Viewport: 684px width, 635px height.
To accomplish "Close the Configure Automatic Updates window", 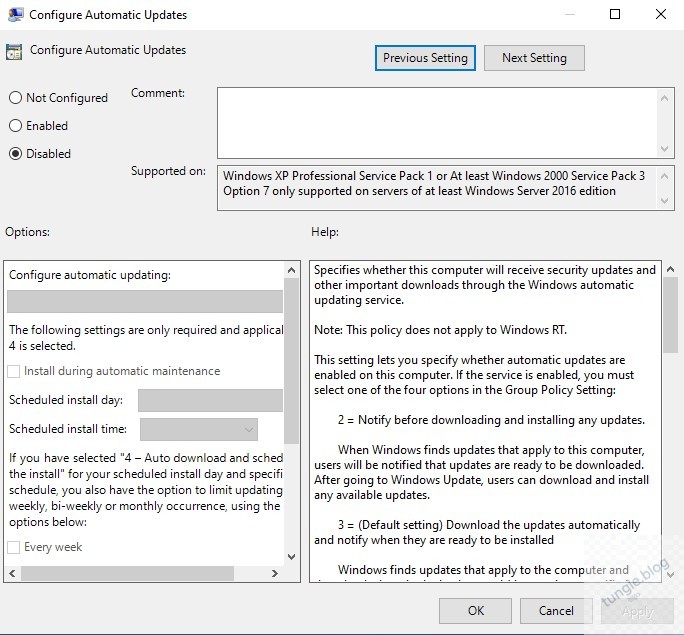I will 660,14.
